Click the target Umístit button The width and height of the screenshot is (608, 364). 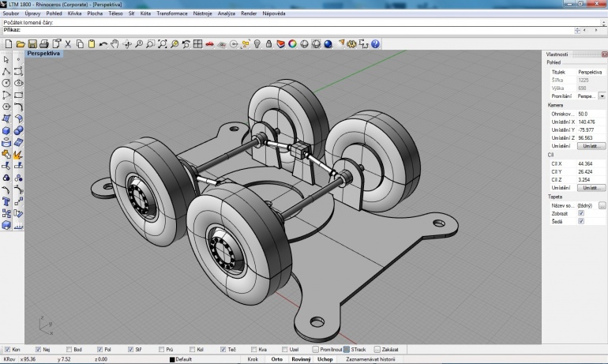click(591, 188)
